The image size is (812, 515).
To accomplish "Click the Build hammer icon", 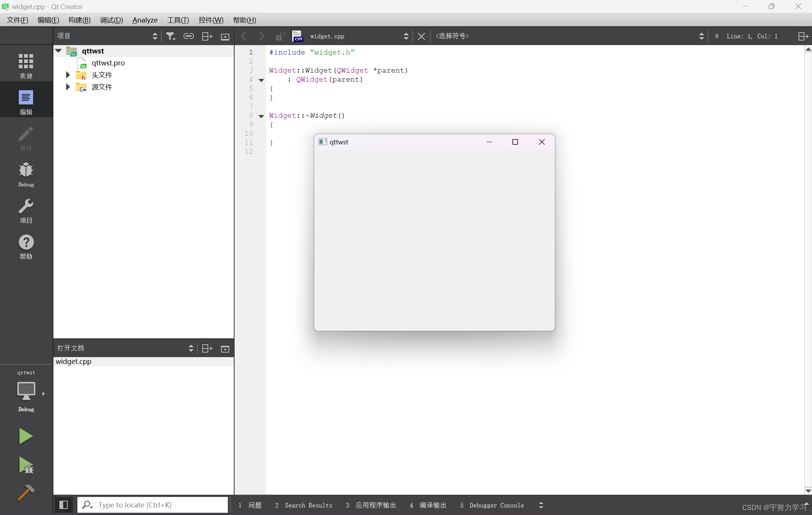I will tap(26, 492).
